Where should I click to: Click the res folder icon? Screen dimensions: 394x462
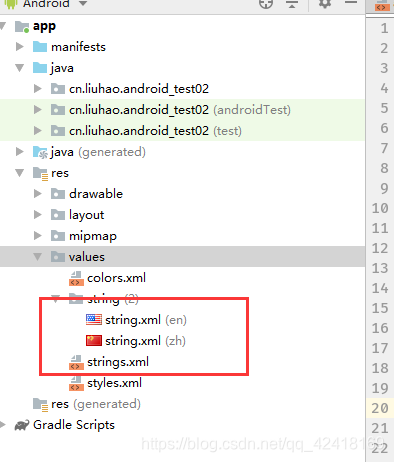click(x=40, y=173)
